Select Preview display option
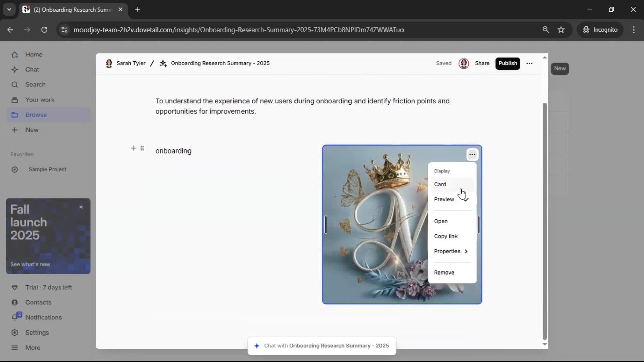The image size is (644, 362). tap(444, 199)
